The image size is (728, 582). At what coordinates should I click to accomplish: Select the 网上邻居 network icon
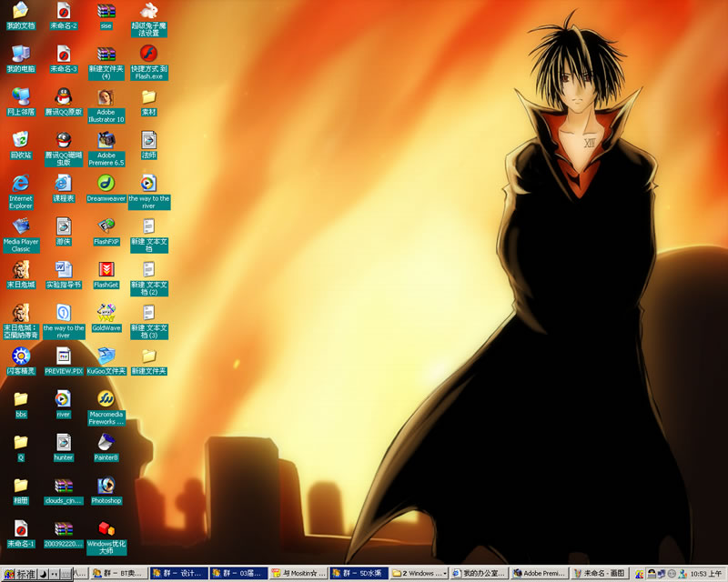[20, 102]
